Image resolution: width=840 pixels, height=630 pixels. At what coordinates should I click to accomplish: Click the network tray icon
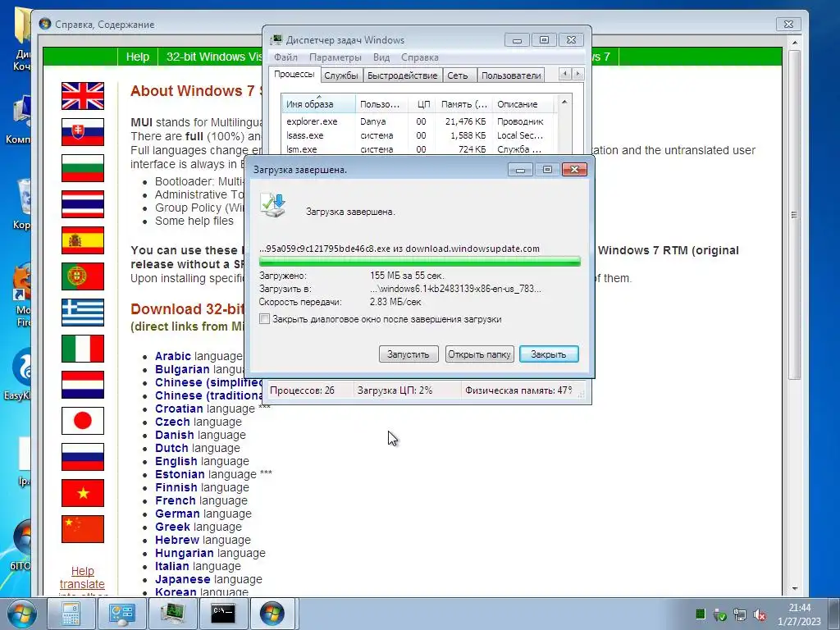(740, 615)
